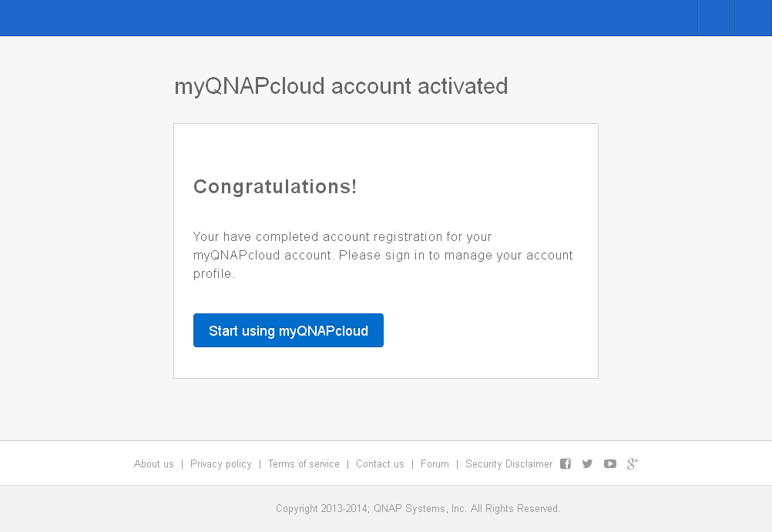Image resolution: width=772 pixels, height=532 pixels.
Task: View the Terms of service link
Action: pyautogui.click(x=304, y=464)
